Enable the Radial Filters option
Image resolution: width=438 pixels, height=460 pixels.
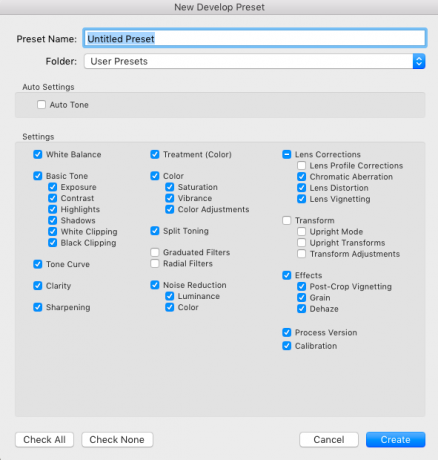point(155,264)
